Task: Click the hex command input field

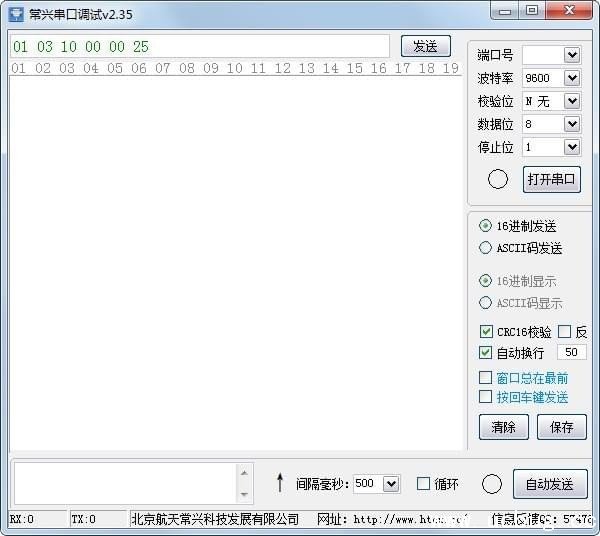Action: pos(200,47)
